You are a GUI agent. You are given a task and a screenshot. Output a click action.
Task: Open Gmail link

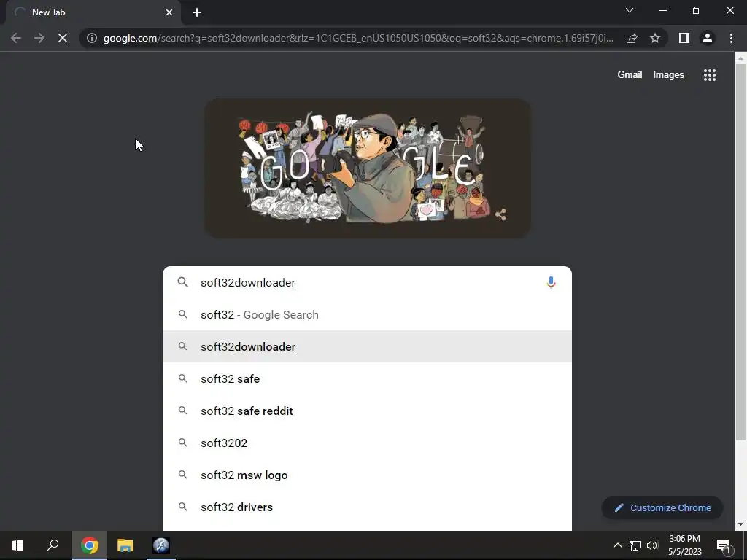630,75
